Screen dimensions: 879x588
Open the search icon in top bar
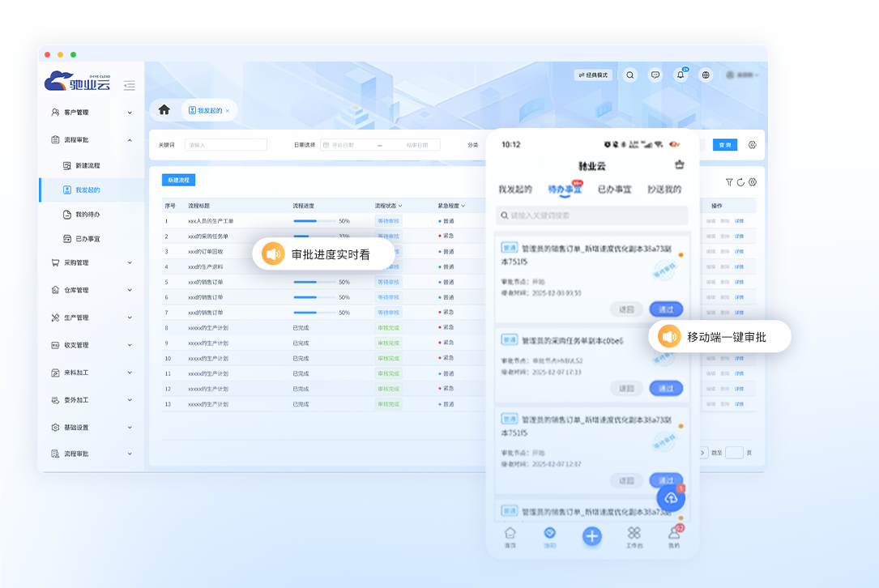tap(629, 75)
